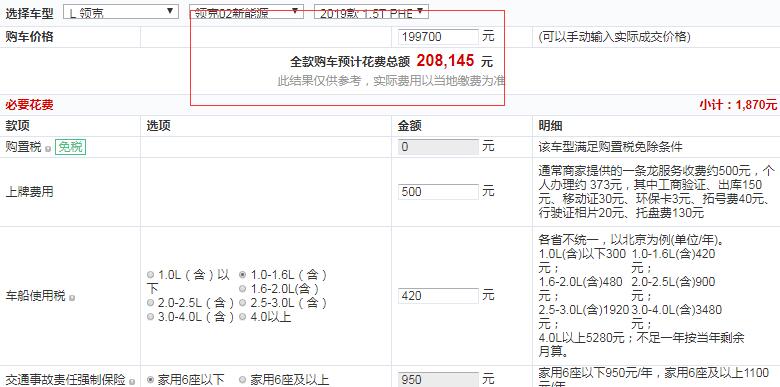Click the 金额 column header
Viewport: 780px width, 387px height.
[x=409, y=126]
